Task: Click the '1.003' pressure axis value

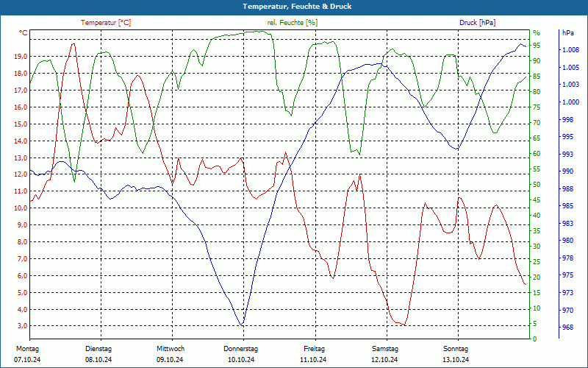Action: coord(570,85)
